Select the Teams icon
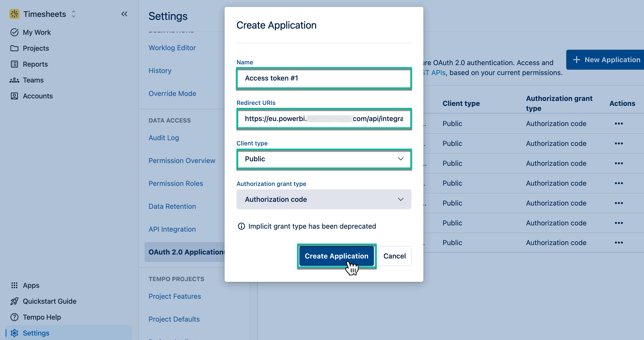This screenshot has height=340, width=644. [14, 80]
